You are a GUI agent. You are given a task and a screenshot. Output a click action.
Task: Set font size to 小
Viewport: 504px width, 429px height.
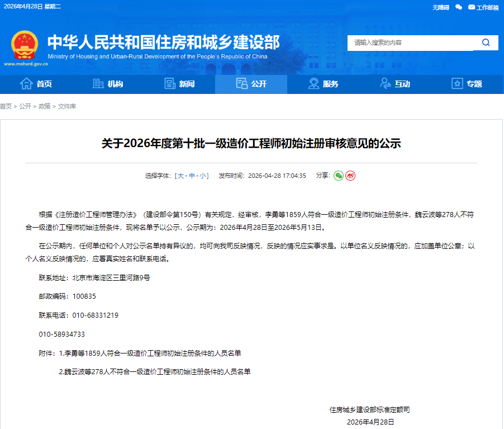tap(202, 176)
